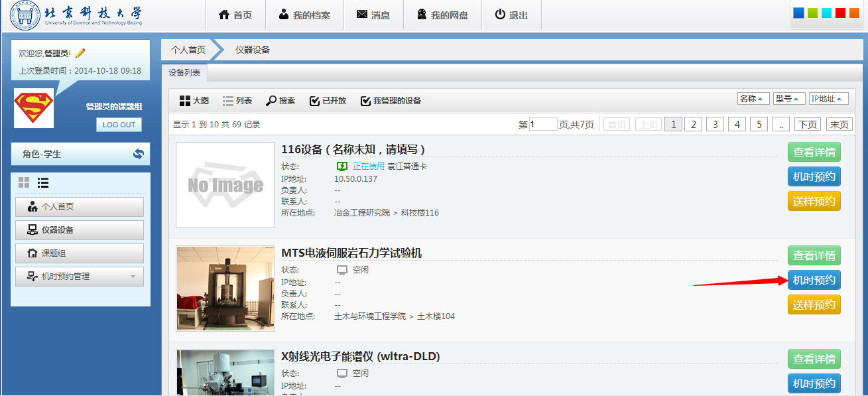Select the red theme color swatch
Image resolution: width=868 pixels, height=396 pixels.
pos(840,13)
